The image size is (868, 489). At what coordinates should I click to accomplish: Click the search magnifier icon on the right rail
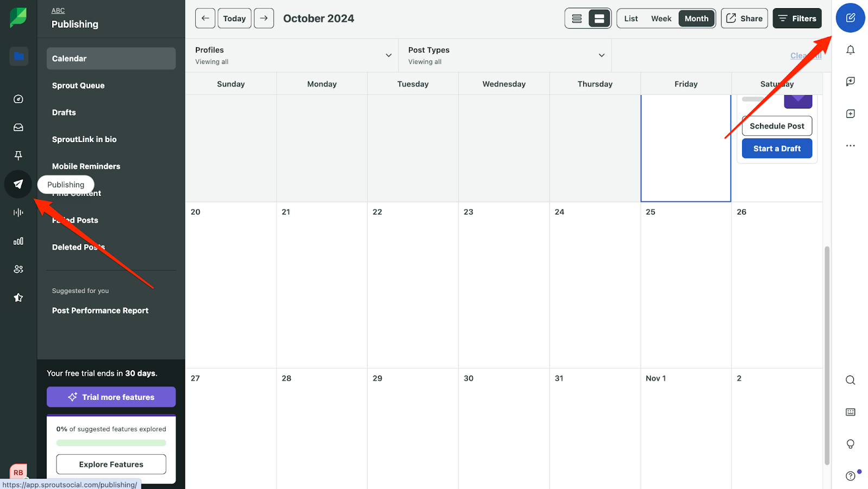(850, 380)
